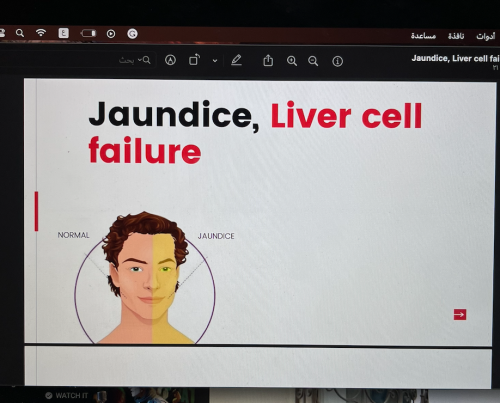The height and width of the screenshot is (403, 500).
Task: Click the red 'failure' title word
Action: coord(145,150)
